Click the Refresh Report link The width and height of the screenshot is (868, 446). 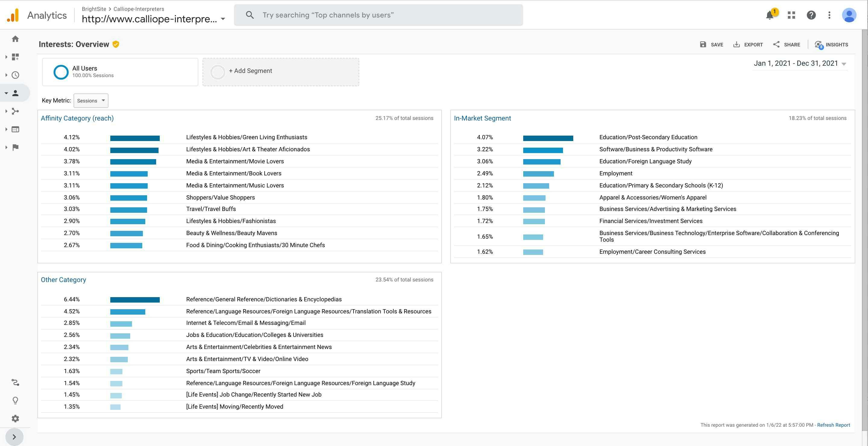(833, 425)
